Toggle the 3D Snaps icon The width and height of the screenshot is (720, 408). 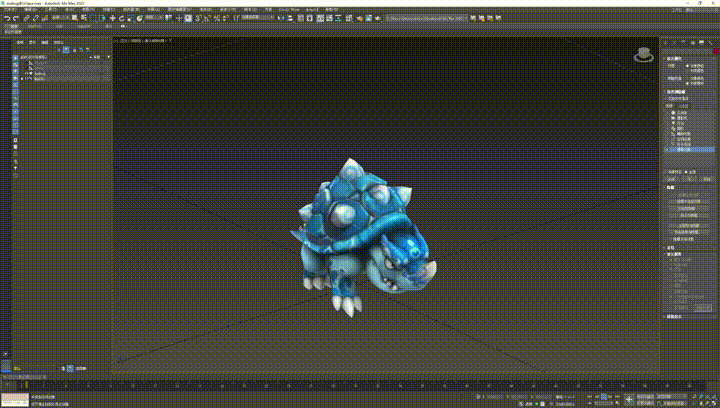click(x=198, y=18)
